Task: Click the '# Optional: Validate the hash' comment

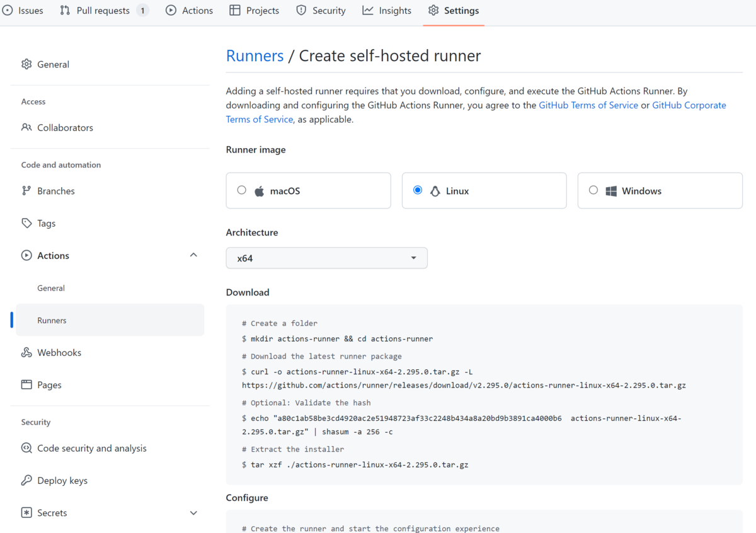Action: [x=306, y=403]
